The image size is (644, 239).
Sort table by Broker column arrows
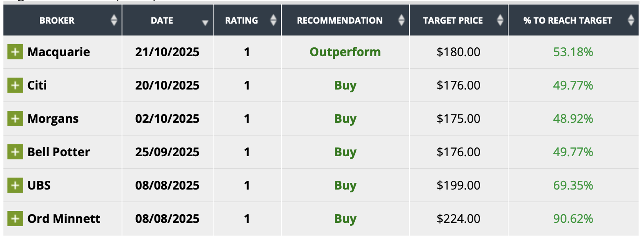coord(114,20)
